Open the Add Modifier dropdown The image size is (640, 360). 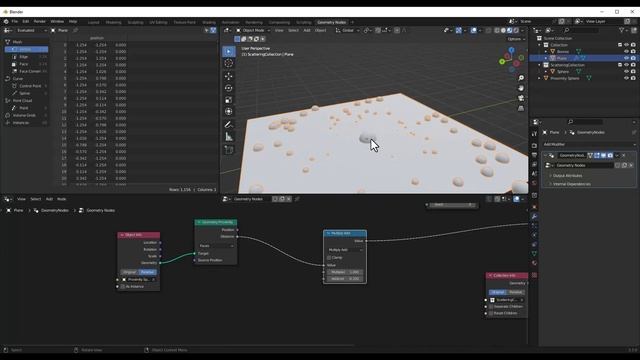coord(589,144)
